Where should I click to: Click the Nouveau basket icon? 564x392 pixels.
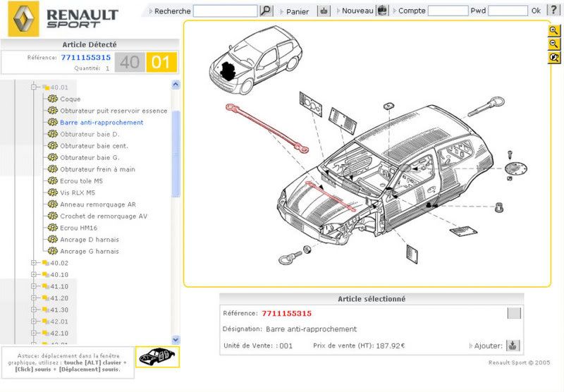pos(382,11)
